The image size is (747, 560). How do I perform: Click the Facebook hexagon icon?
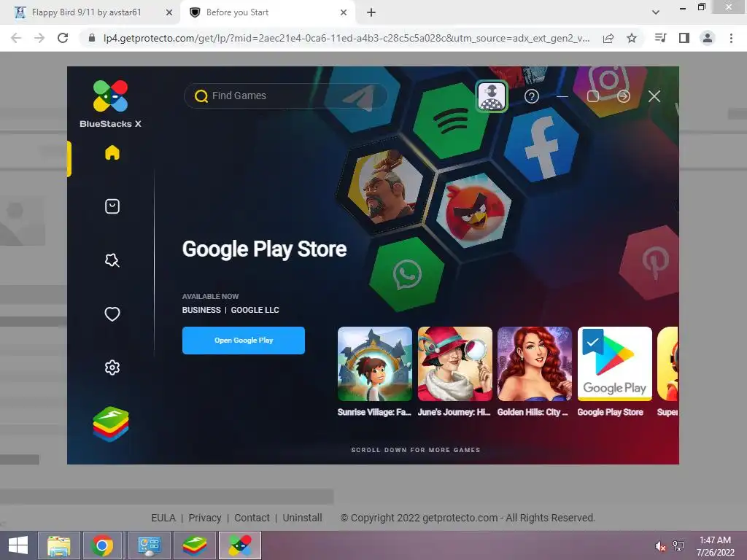tap(541, 145)
